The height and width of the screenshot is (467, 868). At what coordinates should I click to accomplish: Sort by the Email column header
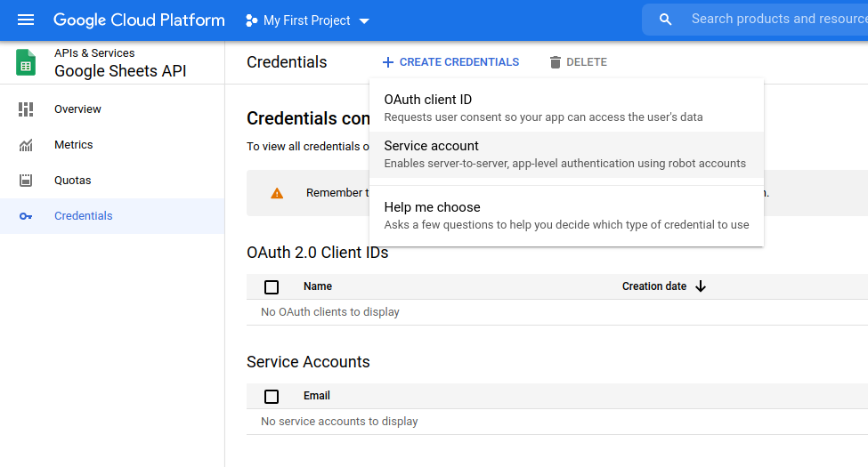coord(317,396)
